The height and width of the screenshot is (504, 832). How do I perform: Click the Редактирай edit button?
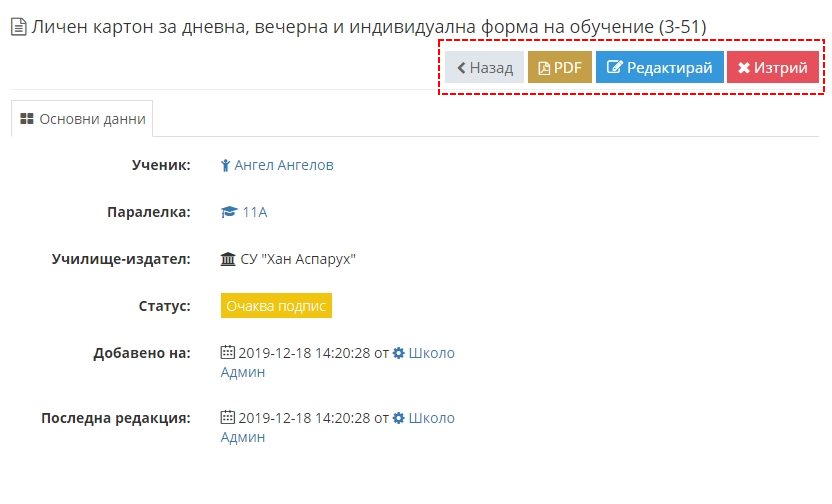click(660, 67)
